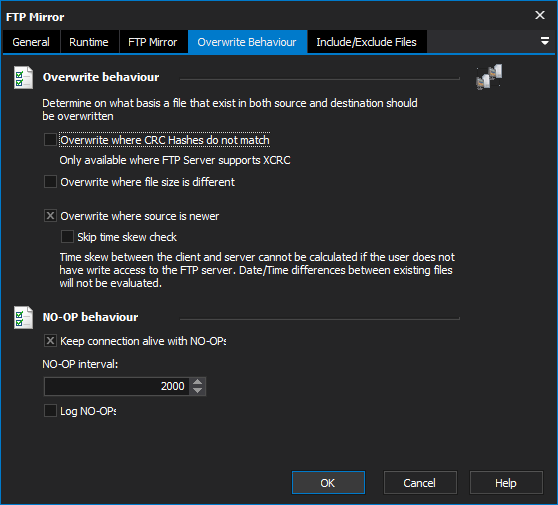Increase NO-OP interval with up arrow

(198, 382)
